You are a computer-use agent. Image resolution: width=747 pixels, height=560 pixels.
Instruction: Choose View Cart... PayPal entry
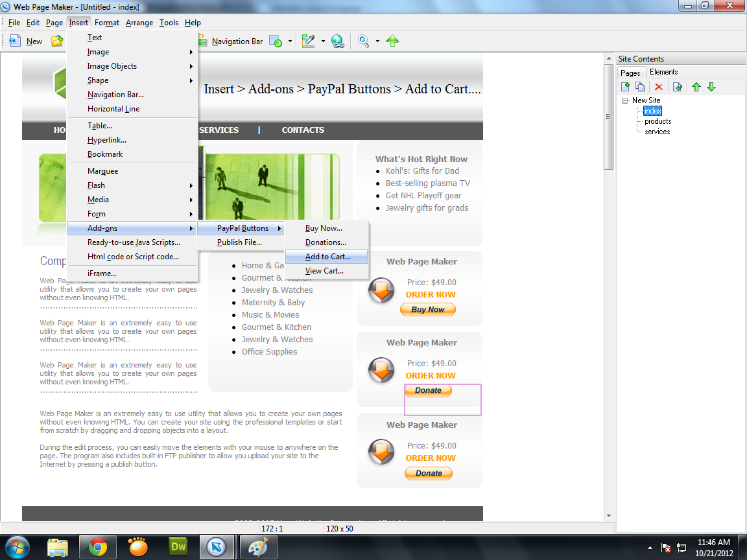point(326,271)
